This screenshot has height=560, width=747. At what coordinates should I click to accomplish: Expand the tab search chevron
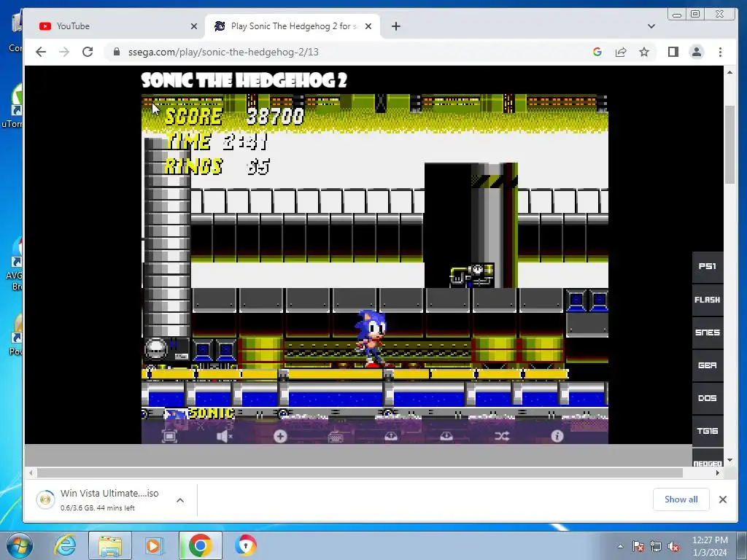point(651,26)
